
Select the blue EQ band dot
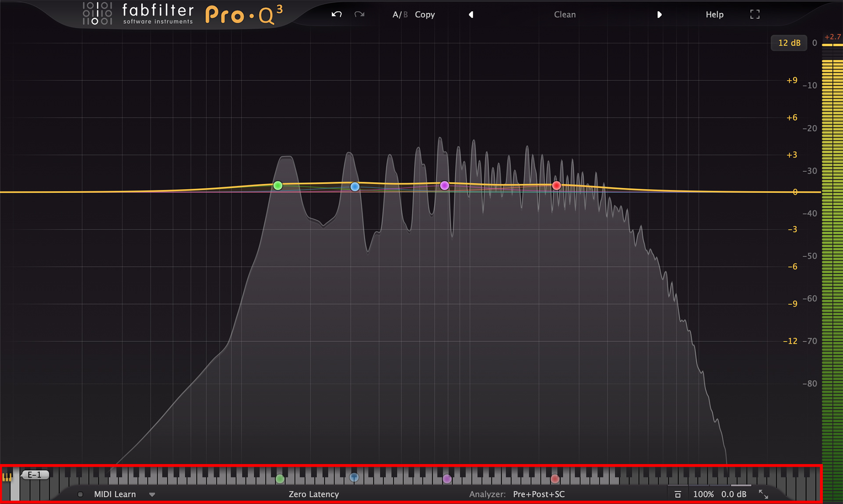tap(355, 187)
